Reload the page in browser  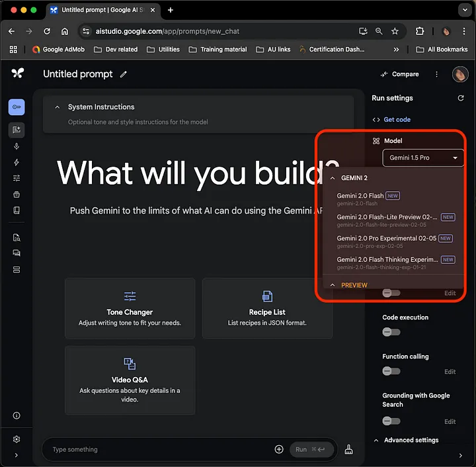(x=47, y=31)
